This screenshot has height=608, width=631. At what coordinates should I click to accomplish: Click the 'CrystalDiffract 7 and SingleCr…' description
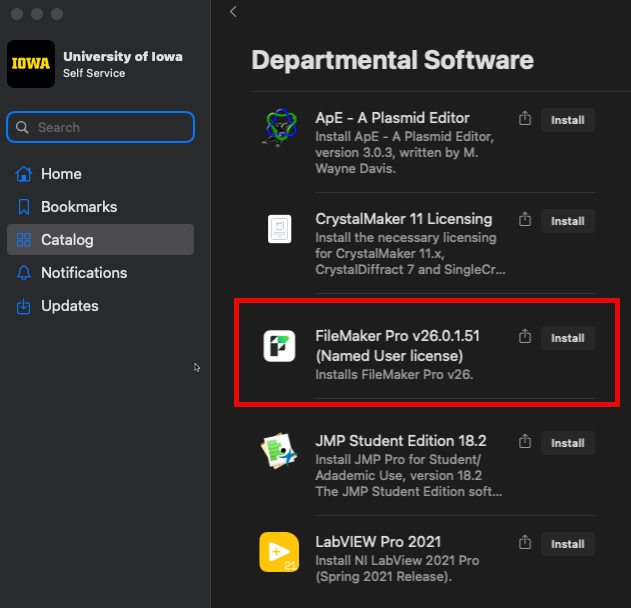coord(410,269)
